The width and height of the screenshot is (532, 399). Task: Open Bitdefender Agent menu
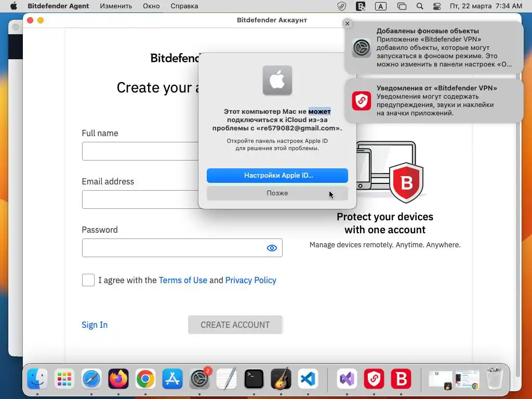[58, 6]
